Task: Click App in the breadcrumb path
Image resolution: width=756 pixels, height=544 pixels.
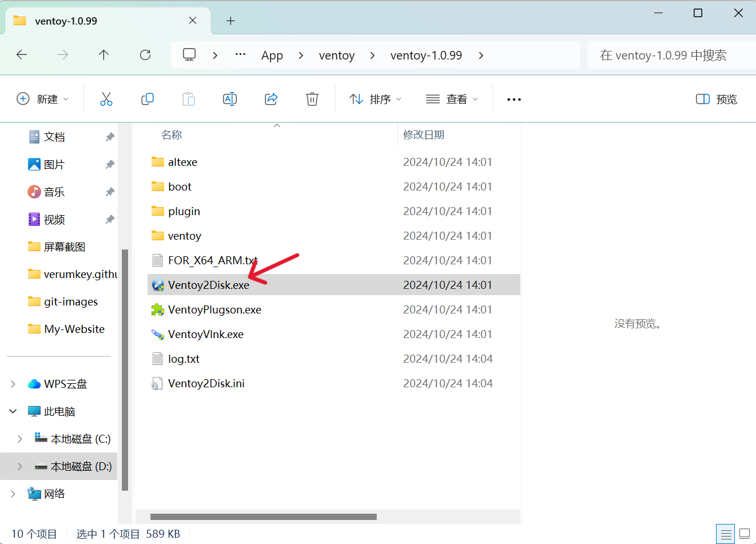Action: pyautogui.click(x=272, y=55)
